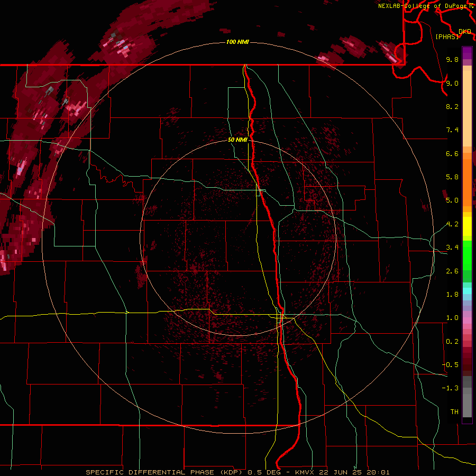Click the 6.6 color scale value
The height and width of the screenshot is (476, 476).
pos(452,153)
